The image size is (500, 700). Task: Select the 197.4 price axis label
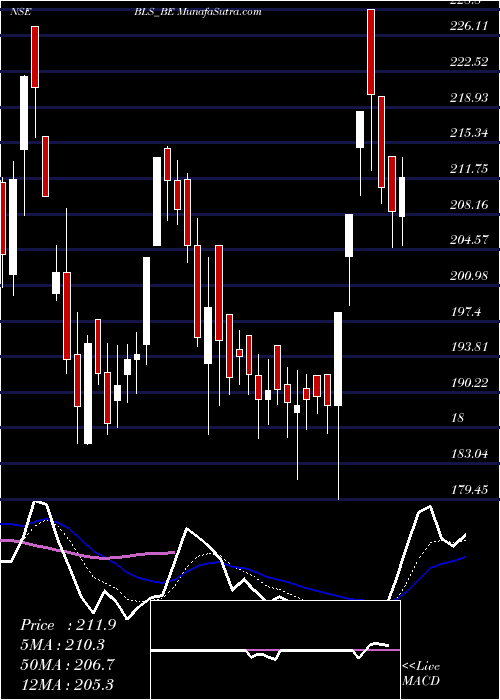click(x=466, y=312)
